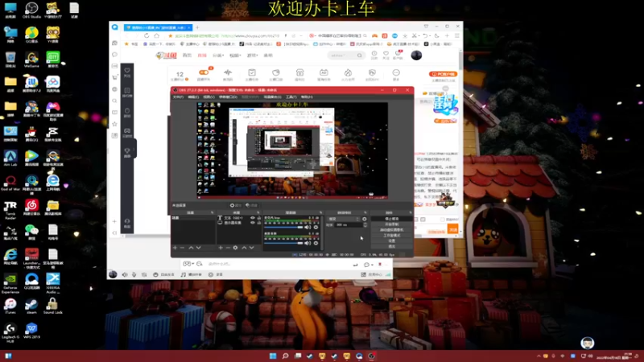Image resolution: width=644 pixels, height=362 pixels.
Task: Open the streamer tasks checklist icon
Action: (252, 72)
